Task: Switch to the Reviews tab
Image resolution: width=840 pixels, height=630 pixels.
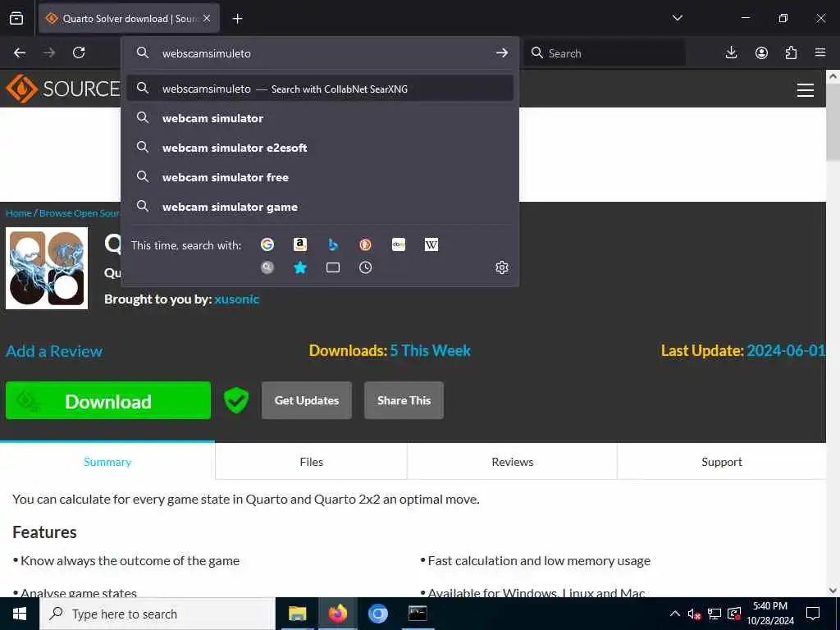Action: pos(512,462)
